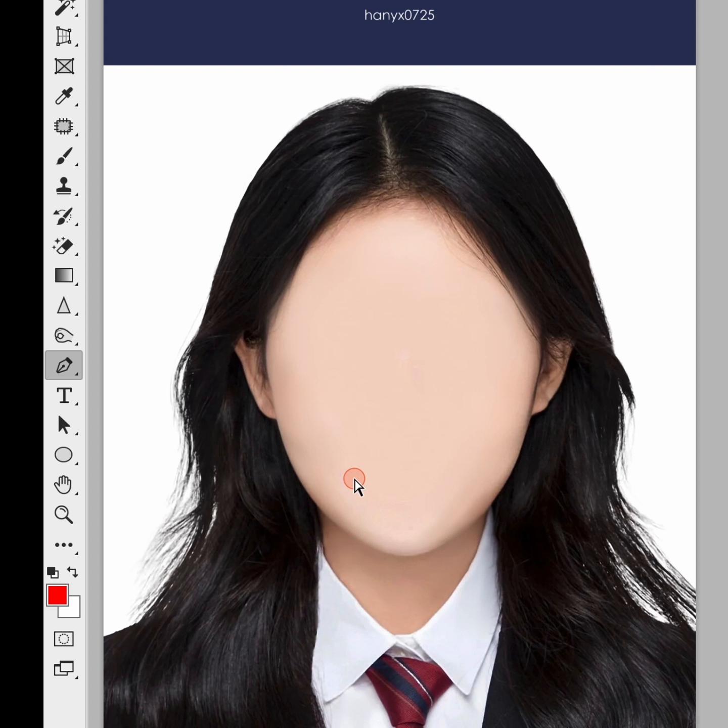728x728 pixels.
Task: Select the Frame tool
Action: [x=64, y=66]
